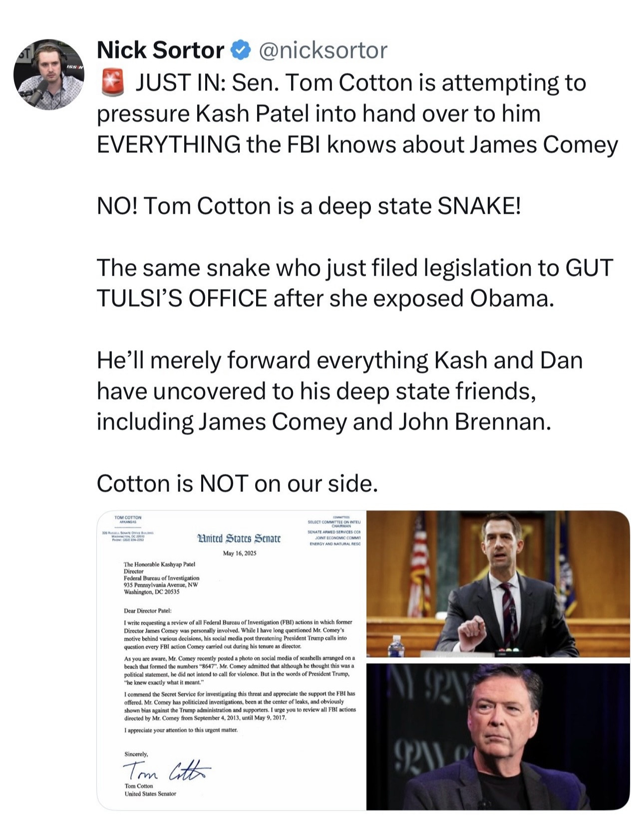Click the "Dear Director Patel:" salutation
This screenshot has height=835, width=644.
pos(147,610)
